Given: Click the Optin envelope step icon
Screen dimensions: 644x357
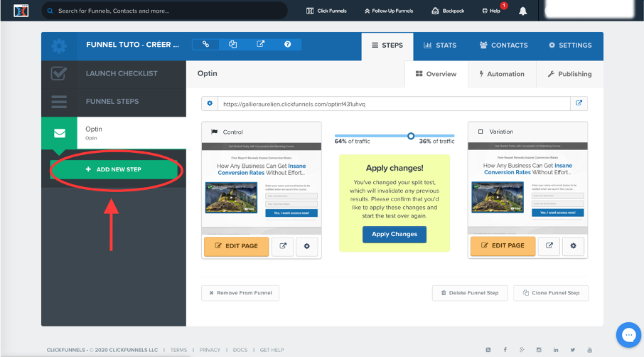Looking at the screenshot, I should click(x=60, y=133).
